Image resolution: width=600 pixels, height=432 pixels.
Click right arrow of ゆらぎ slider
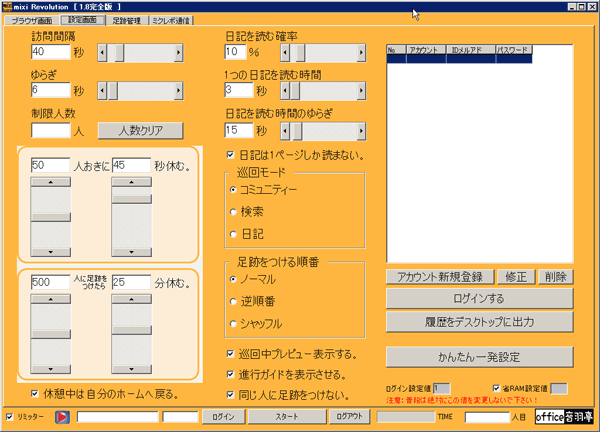[x=178, y=91]
